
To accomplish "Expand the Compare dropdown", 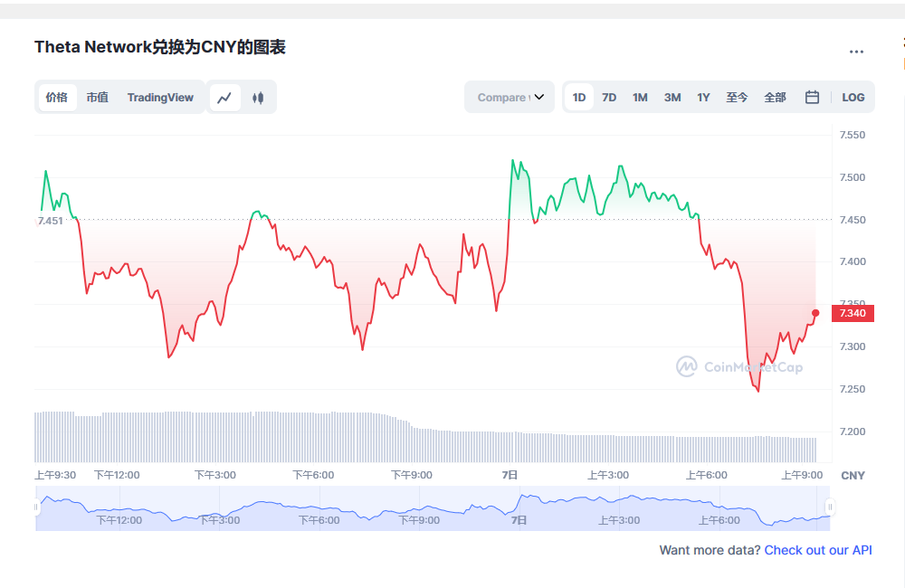I will (x=510, y=98).
